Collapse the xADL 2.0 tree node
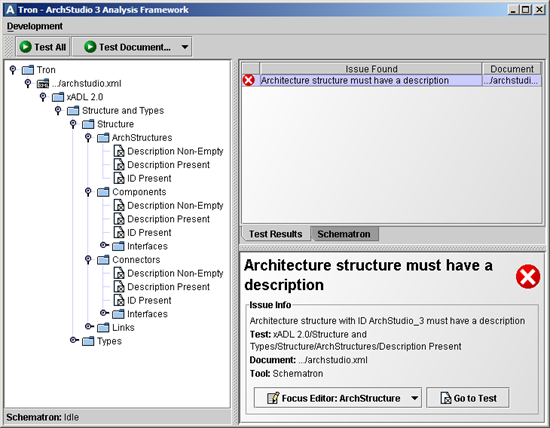This screenshot has height=428, width=550. pos(43,97)
